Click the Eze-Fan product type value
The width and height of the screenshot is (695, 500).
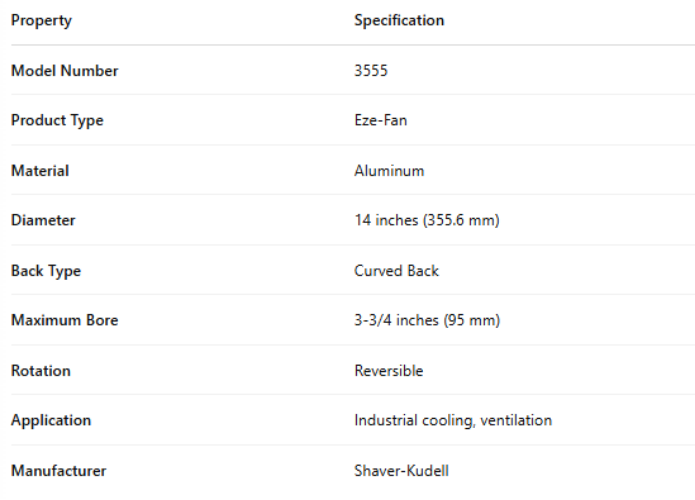tap(380, 121)
